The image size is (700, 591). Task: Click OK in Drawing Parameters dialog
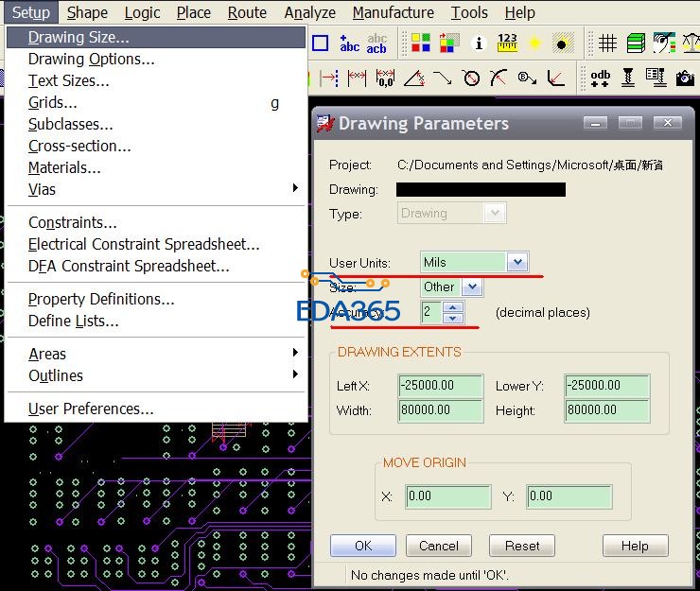click(363, 546)
